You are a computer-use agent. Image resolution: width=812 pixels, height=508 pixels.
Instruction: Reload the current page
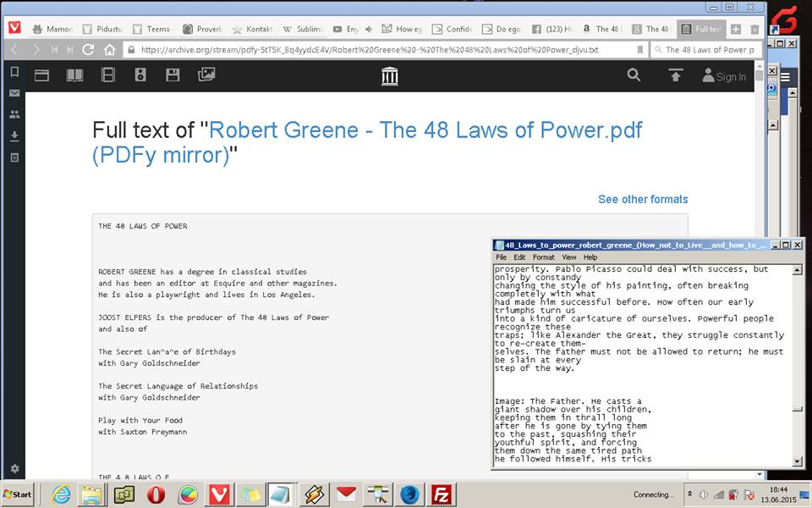click(88, 50)
